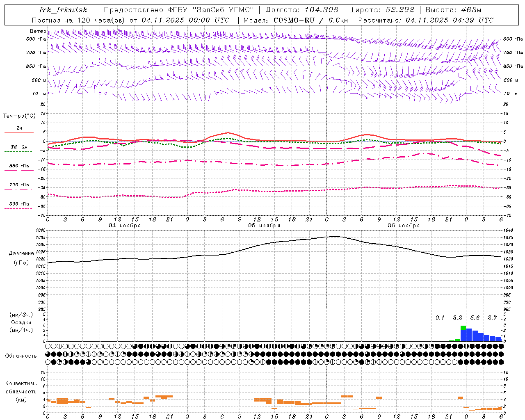Click the (гПа) pressure unit label
525x420 pixels.
pos(21,263)
